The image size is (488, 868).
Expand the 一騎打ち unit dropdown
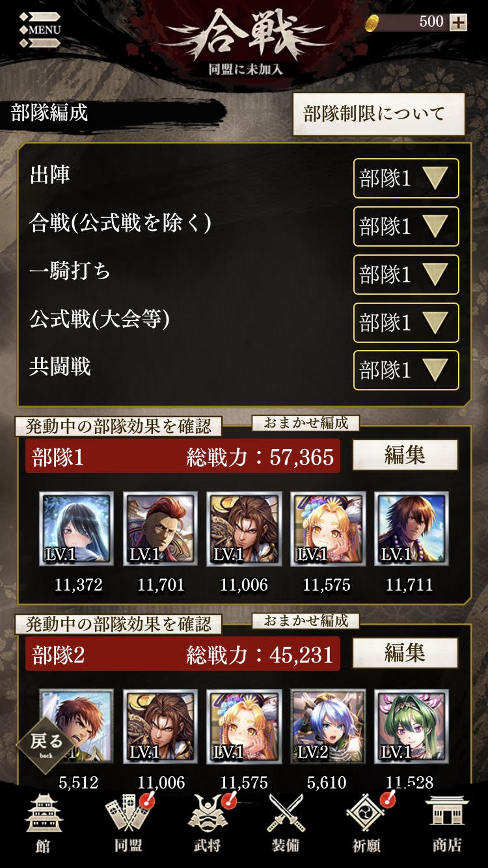point(406,275)
